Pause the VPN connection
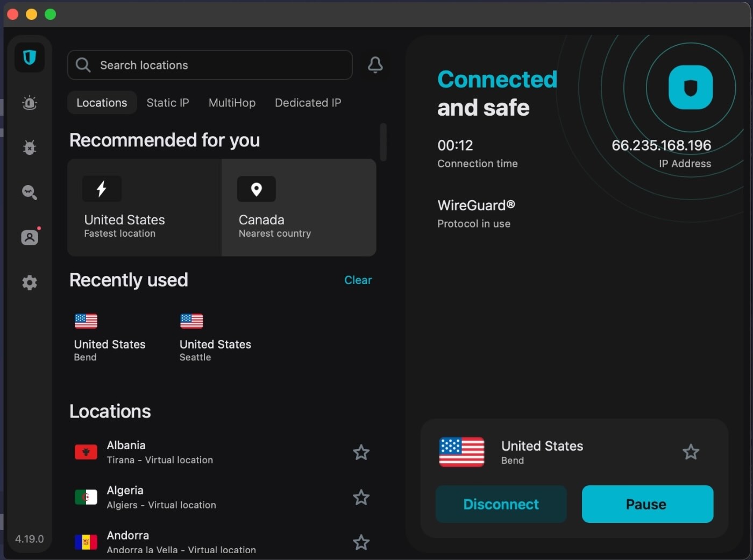The height and width of the screenshot is (560, 753). pyautogui.click(x=647, y=504)
